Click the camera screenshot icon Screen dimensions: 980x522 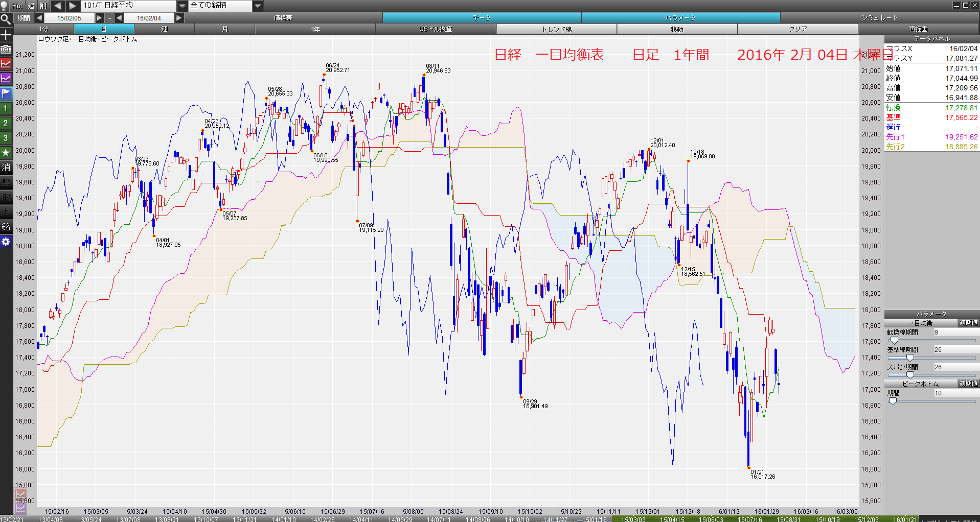tap(6, 49)
